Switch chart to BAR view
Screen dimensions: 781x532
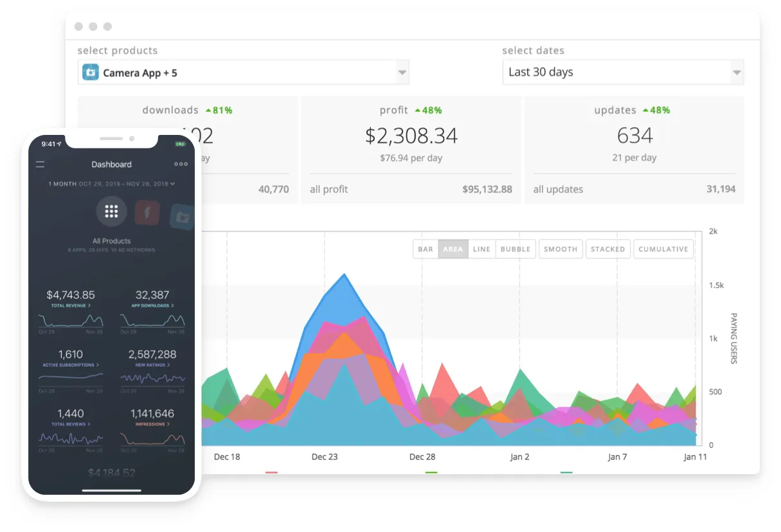coord(426,249)
